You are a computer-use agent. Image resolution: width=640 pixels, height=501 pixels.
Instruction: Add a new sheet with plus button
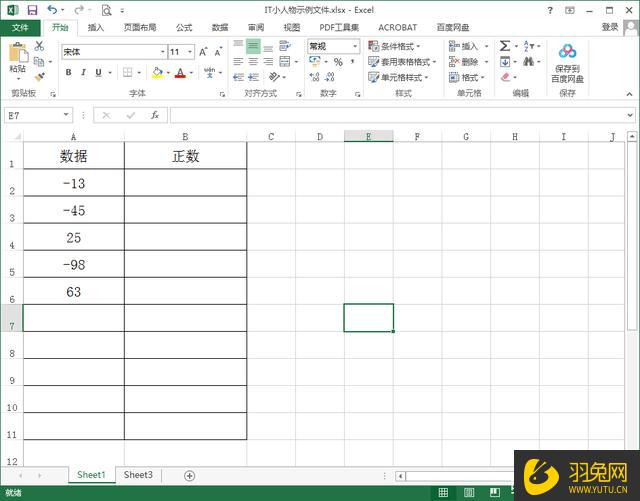tap(189, 476)
